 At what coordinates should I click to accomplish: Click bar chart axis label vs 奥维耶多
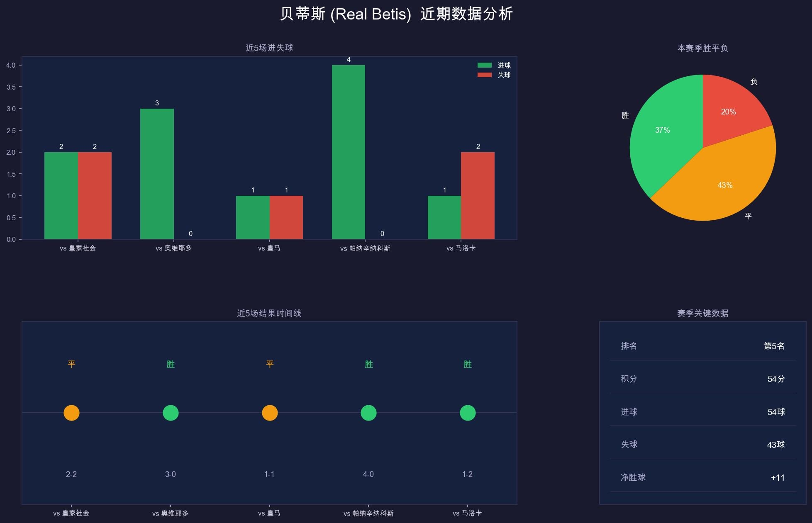click(x=174, y=248)
